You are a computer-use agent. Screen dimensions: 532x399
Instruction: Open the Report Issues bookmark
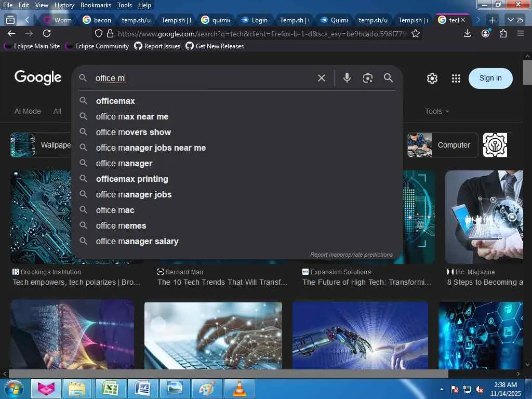click(x=157, y=46)
